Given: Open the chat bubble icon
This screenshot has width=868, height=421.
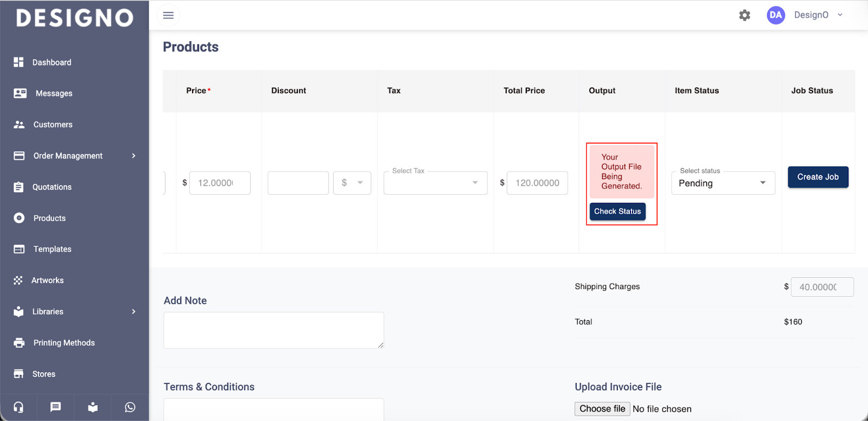Looking at the screenshot, I should tap(55, 407).
